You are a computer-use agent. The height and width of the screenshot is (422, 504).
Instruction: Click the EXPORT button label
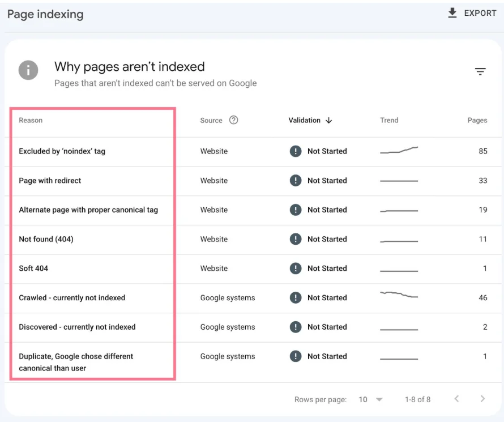[x=480, y=13]
